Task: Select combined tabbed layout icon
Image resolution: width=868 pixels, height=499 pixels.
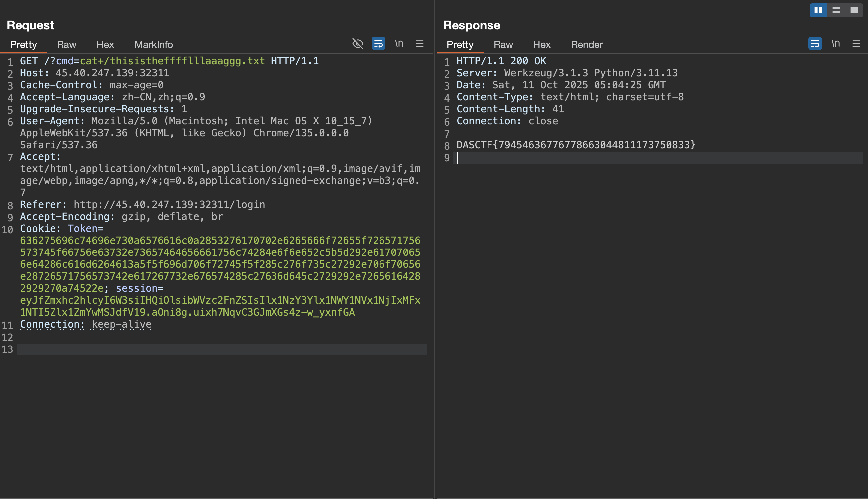Action: click(854, 10)
